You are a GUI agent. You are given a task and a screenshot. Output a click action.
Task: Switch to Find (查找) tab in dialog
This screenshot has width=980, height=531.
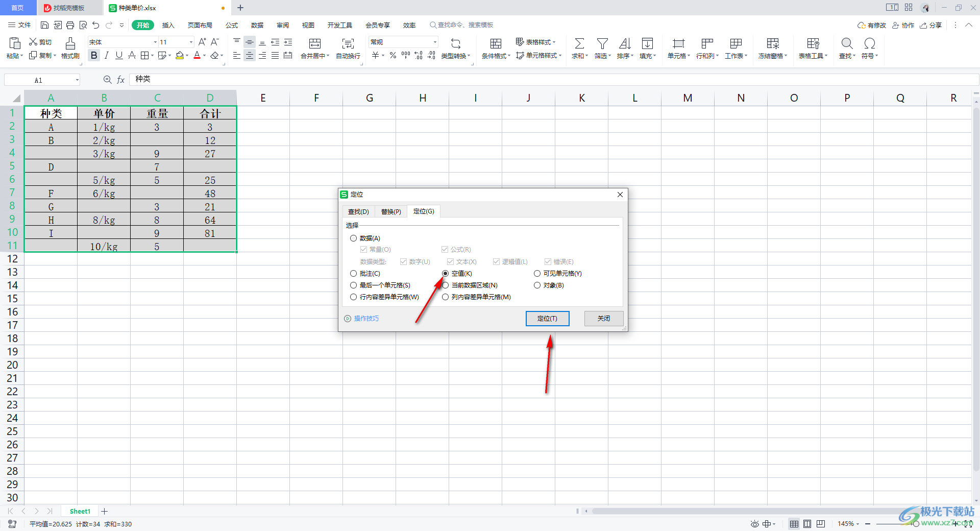pos(358,211)
